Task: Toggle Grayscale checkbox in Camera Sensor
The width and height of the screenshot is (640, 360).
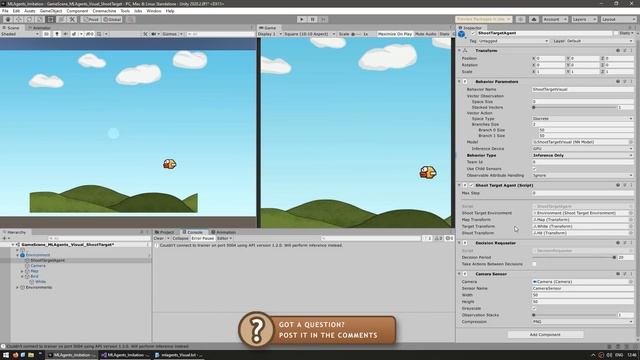Action: [x=534, y=309]
